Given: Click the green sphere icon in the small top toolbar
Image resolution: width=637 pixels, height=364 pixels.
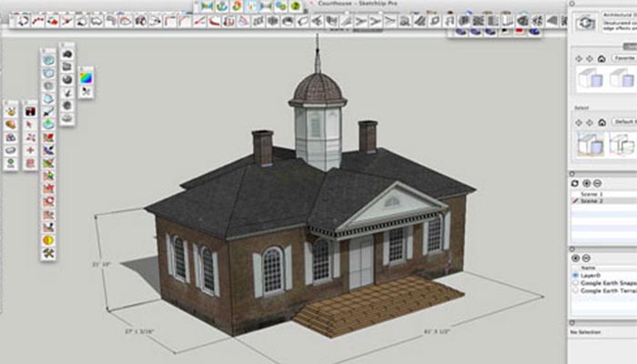Looking at the screenshot, I should point(296,5).
